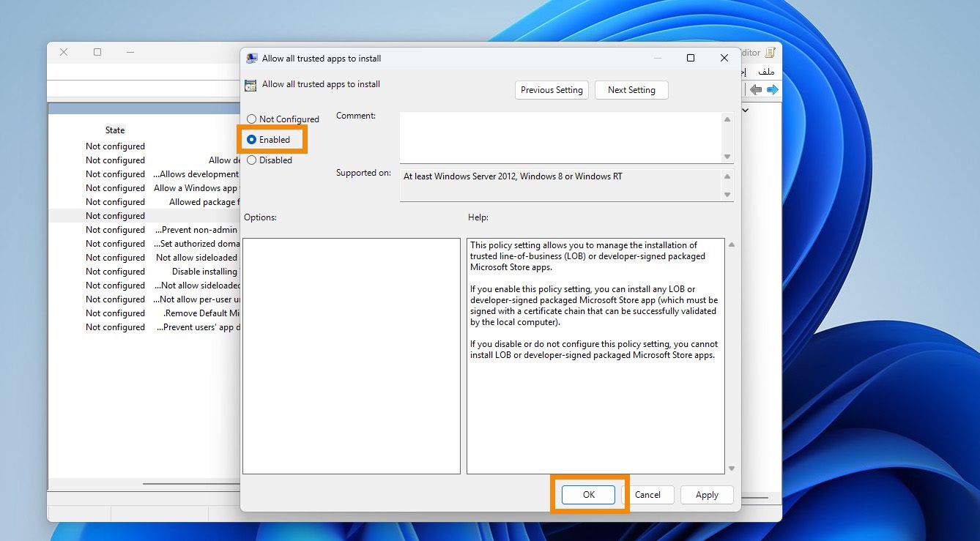Go to the Previous Setting
Screen dimensions: 980x541
552,90
